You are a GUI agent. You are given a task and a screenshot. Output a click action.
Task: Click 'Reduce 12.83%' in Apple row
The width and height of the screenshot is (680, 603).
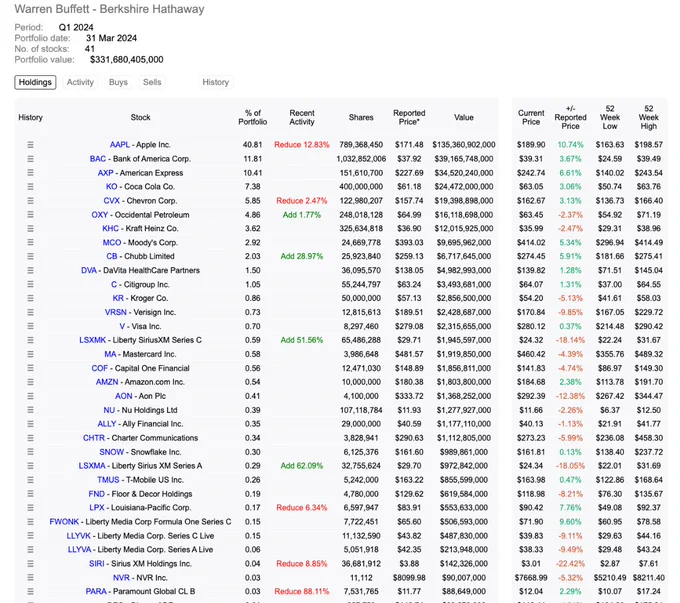point(302,145)
